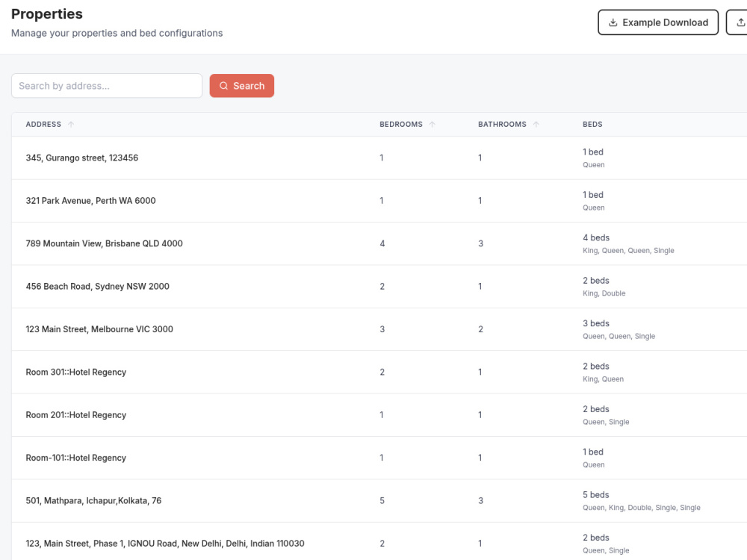Click the Properties page heading
Image resolution: width=747 pixels, height=560 pixels.
tap(46, 14)
